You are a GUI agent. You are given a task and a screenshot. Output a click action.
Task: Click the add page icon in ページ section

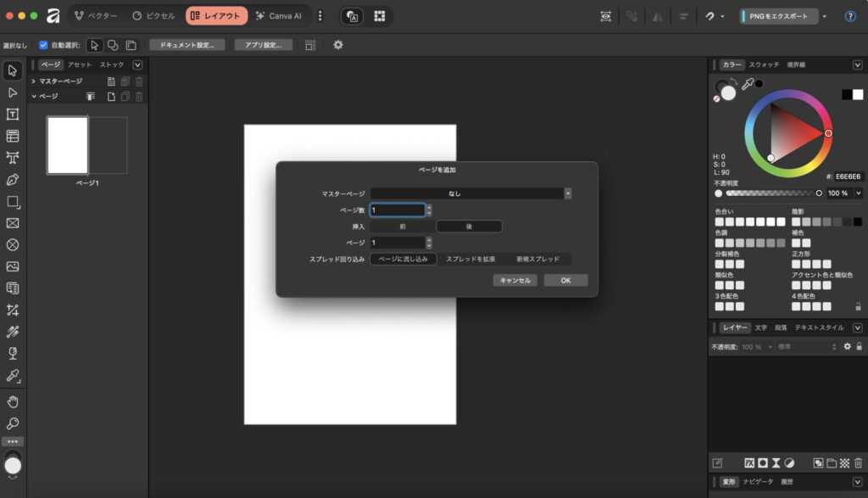(111, 97)
